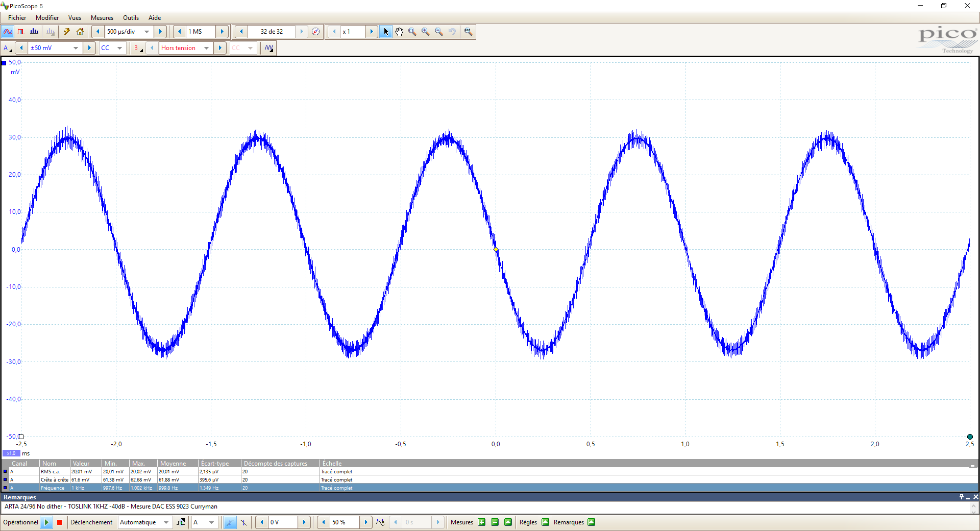Click the home icon in toolbar
980x531 pixels.
click(x=80, y=32)
